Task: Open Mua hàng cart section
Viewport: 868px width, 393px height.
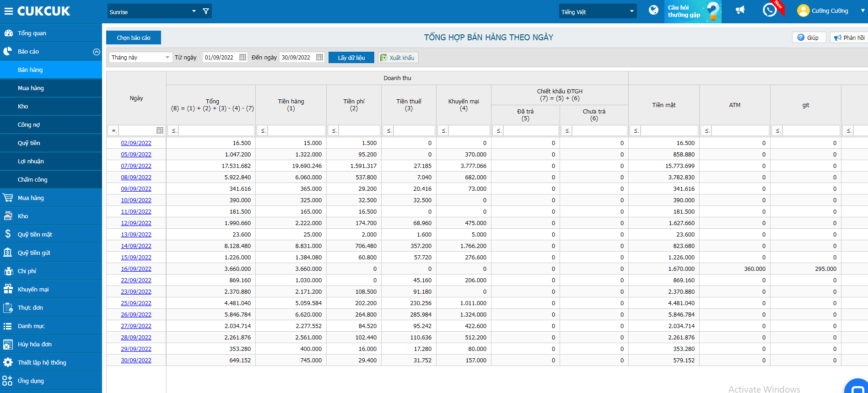Action: point(51,198)
